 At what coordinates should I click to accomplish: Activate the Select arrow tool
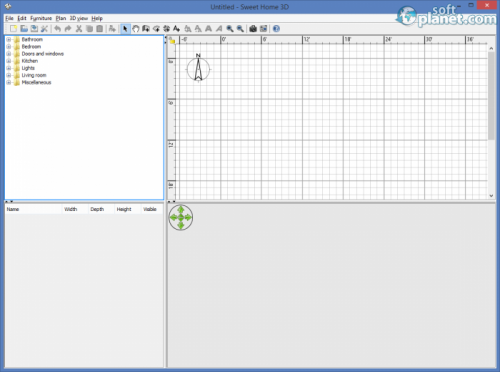125,29
